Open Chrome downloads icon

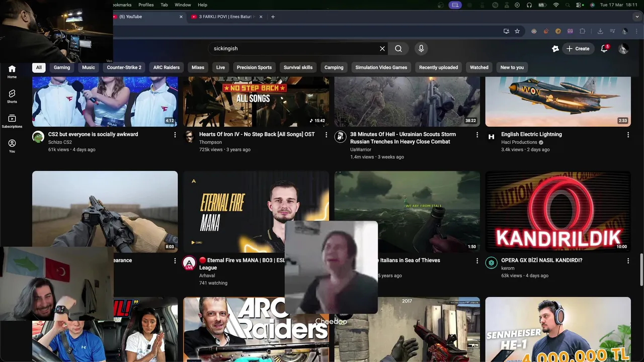(x=600, y=31)
